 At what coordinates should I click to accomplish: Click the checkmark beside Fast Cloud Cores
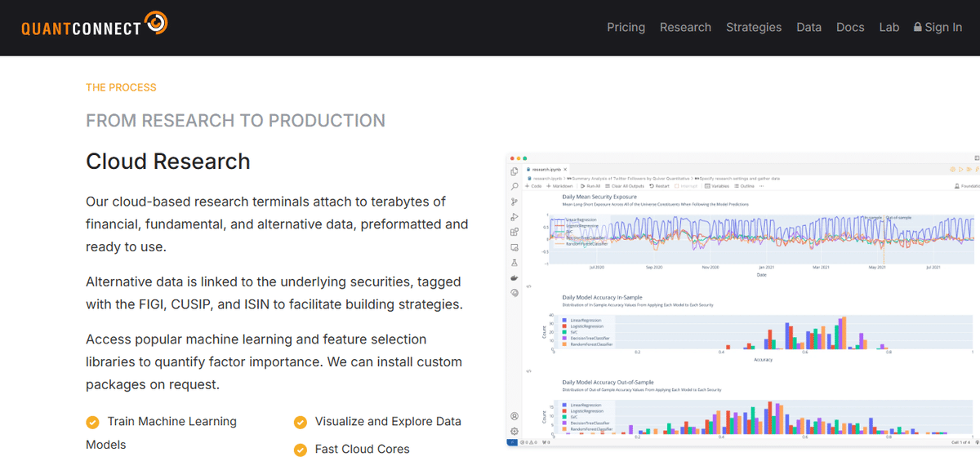coord(300,450)
